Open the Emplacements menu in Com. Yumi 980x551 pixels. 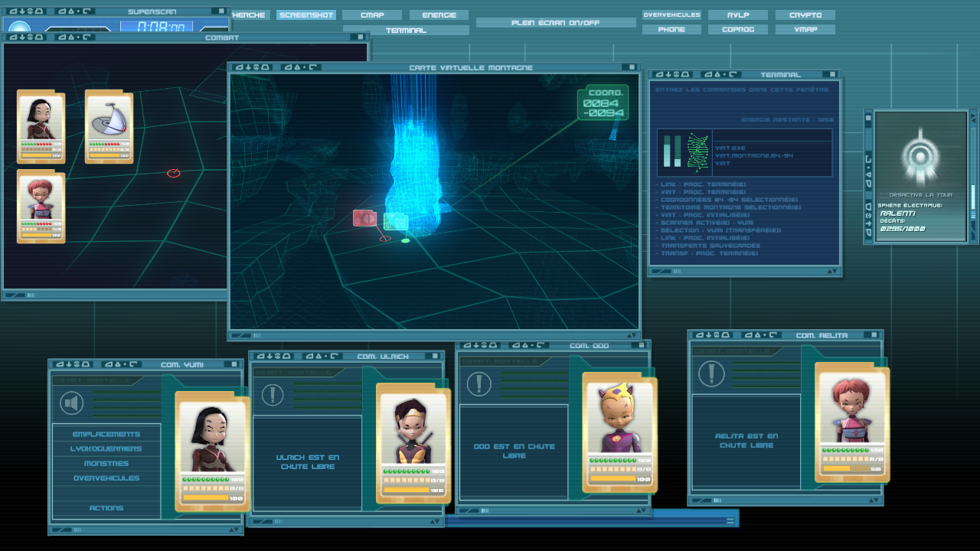pyautogui.click(x=106, y=434)
